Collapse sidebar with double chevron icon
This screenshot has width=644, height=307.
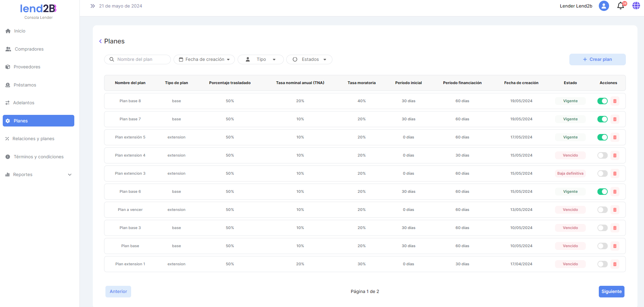point(92,6)
